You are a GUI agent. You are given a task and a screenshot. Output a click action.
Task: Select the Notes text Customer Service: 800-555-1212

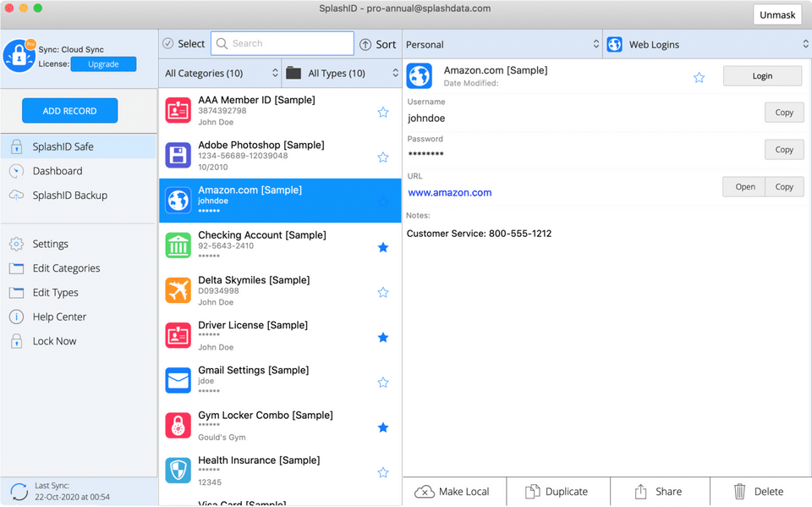click(x=479, y=234)
